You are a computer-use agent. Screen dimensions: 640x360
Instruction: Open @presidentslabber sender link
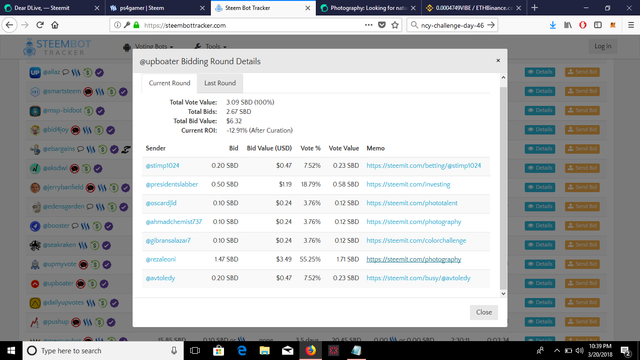point(172,184)
